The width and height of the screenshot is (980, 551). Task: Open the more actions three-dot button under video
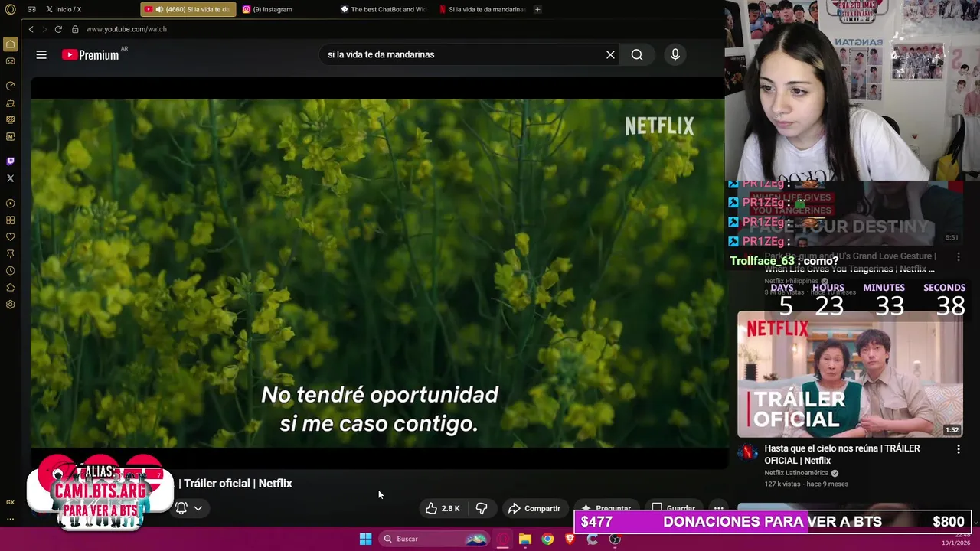718,508
